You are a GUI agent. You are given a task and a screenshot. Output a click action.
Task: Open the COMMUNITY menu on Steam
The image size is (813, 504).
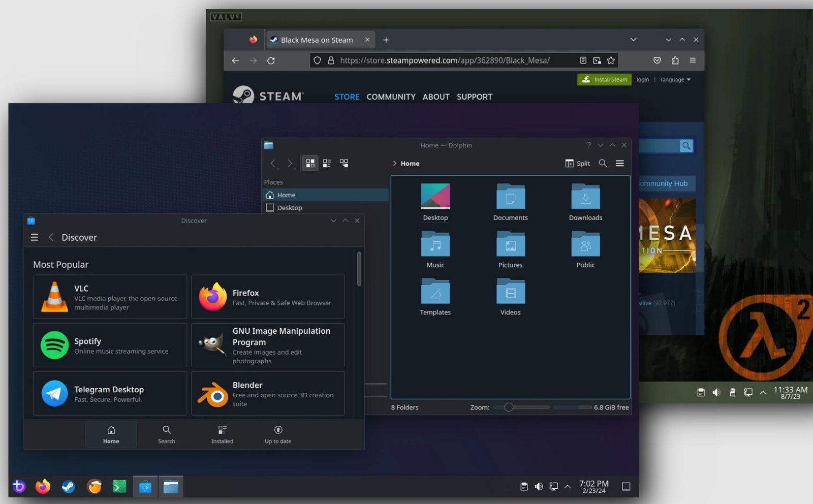click(x=391, y=97)
